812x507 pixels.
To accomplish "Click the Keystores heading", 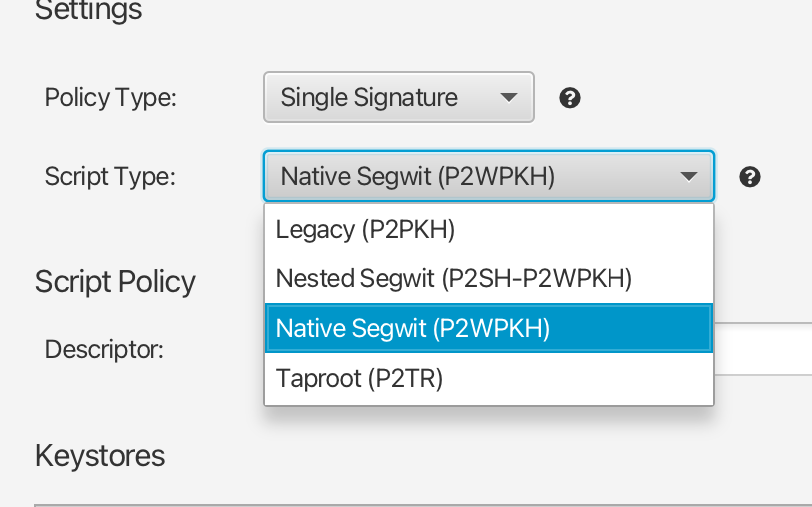I will 100,456.
